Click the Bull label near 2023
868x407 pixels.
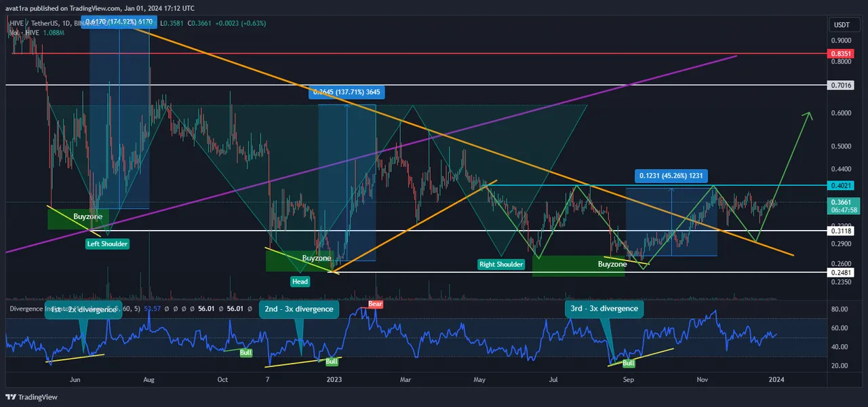point(332,362)
